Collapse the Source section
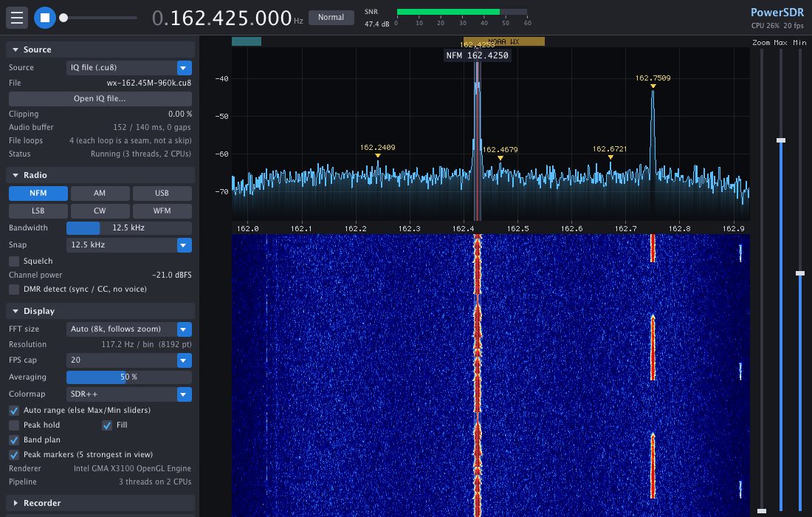This screenshot has height=517, width=812. pyautogui.click(x=100, y=49)
